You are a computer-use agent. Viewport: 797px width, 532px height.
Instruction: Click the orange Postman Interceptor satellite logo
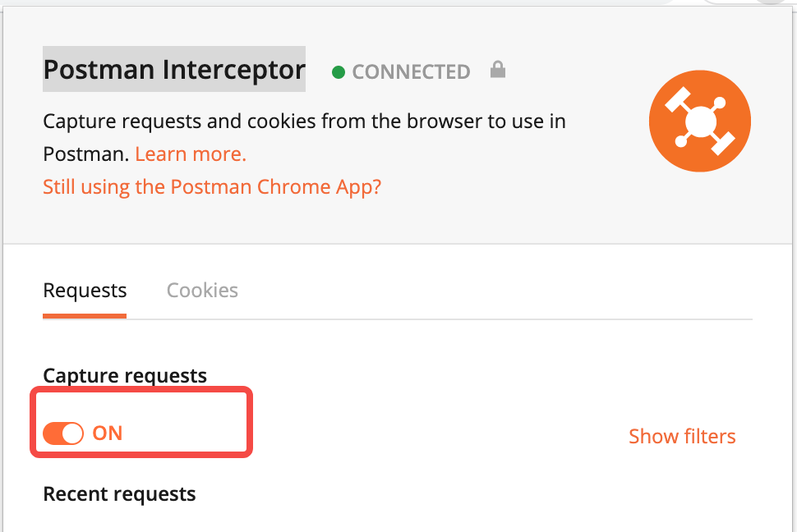pos(699,121)
